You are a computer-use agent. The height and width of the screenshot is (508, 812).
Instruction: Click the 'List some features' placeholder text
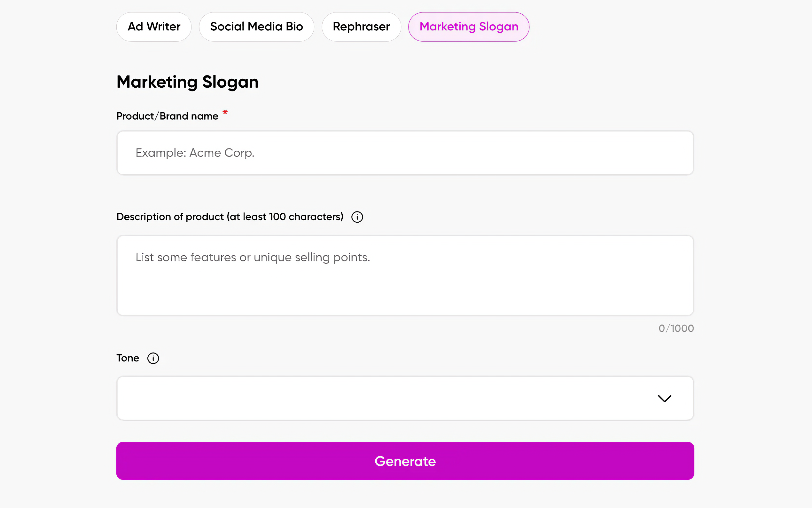253,258
